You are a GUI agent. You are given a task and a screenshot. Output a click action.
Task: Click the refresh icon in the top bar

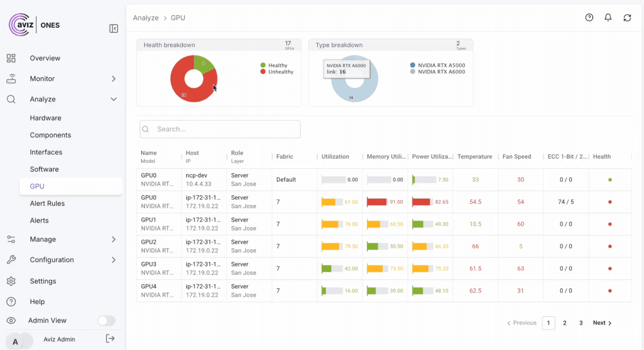[628, 17]
